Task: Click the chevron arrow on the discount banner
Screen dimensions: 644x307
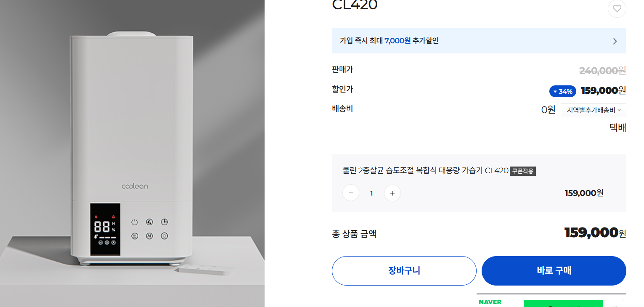Action: [615, 41]
